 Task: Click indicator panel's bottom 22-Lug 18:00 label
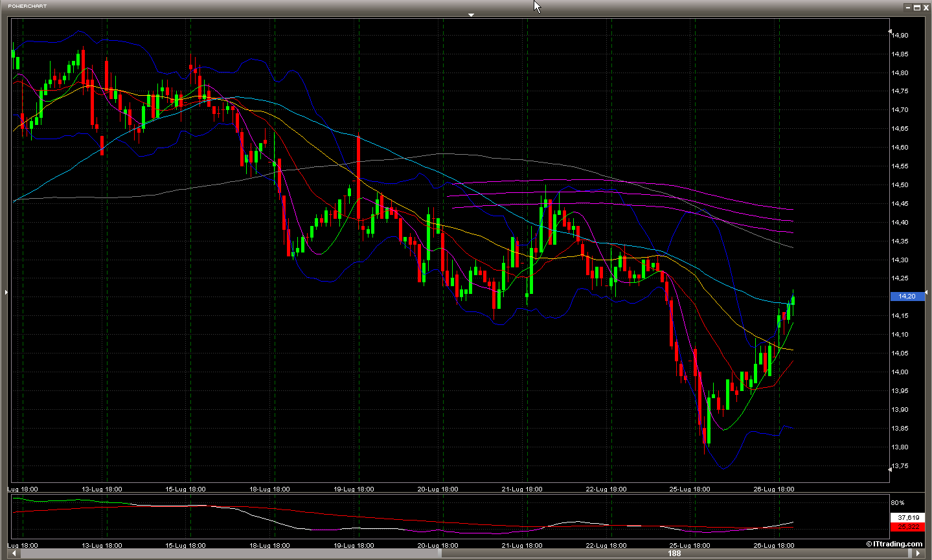606,545
